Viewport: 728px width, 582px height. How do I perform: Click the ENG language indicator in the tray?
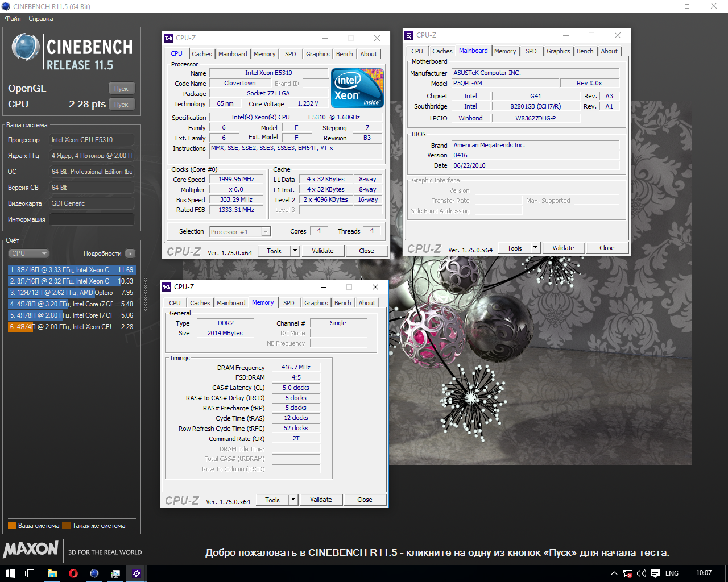click(x=672, y=573)
